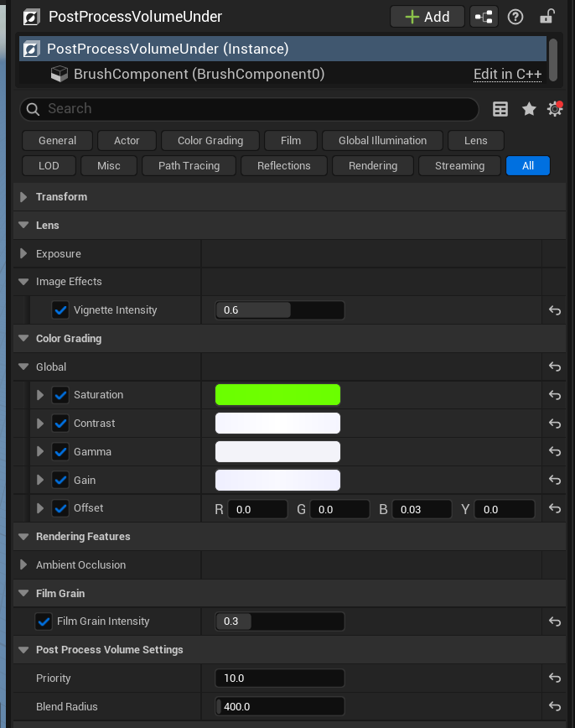
Task: Disable the Vignette Intensity checkbox
Action: [60, 310]
